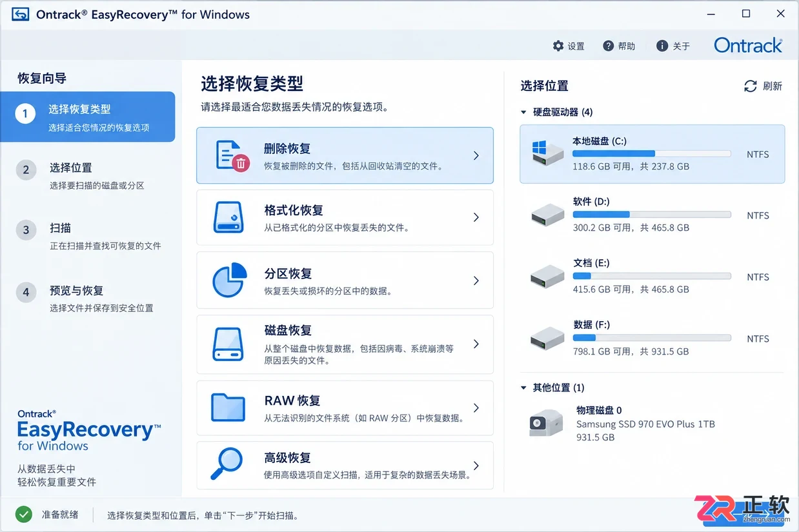The width and height of the screenshot is (799, 532).
Task: Open RAW 恢复 via its chevron arrow
Action: coord(476,408)
